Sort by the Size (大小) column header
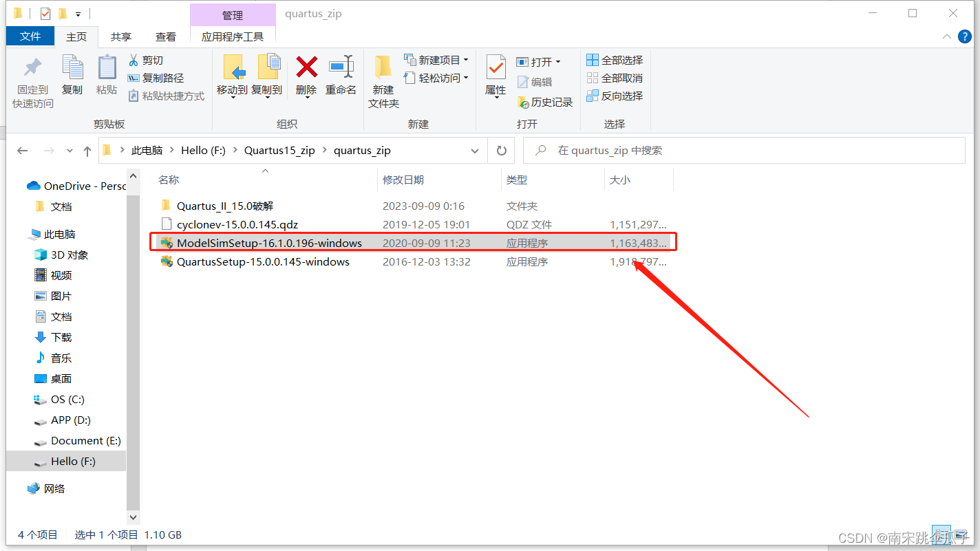 click(x=619, y=180)
